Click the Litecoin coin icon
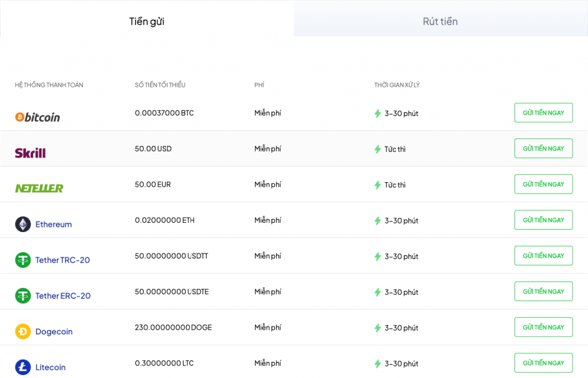Viewport: 588px width, 378px height. tap(23, 367)
